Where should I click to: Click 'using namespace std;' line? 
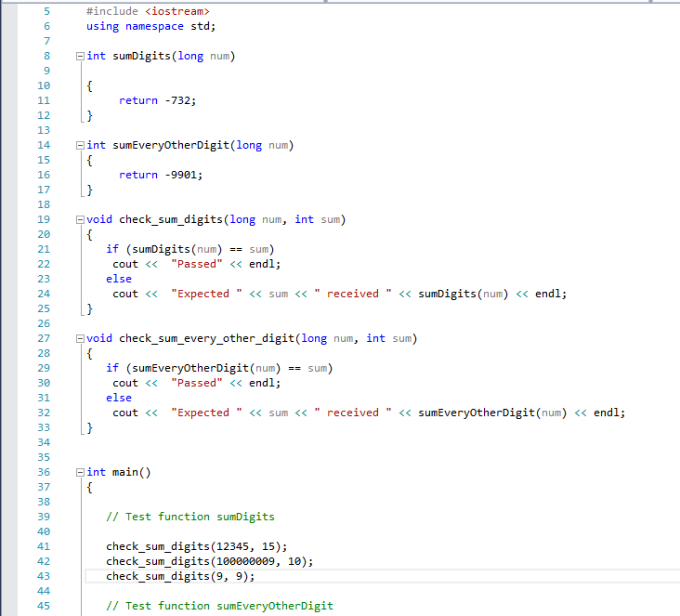pos(150,26)
